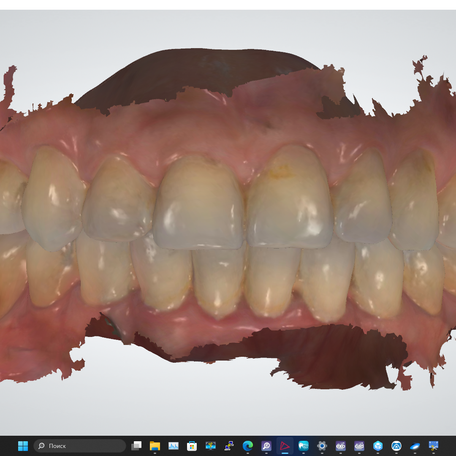Viewport: 456px width, 456px height.
Task: Open the Windows Start menu
Action: 23,446
